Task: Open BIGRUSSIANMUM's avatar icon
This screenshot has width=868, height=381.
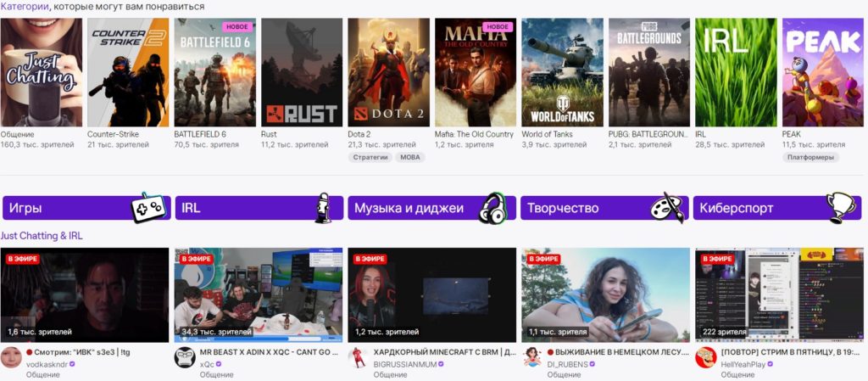Action: tap(359, 357)
